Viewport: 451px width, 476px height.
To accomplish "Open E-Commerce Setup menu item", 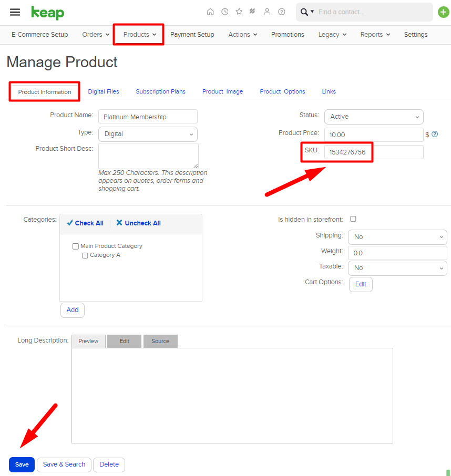I will tap(40, 35).
